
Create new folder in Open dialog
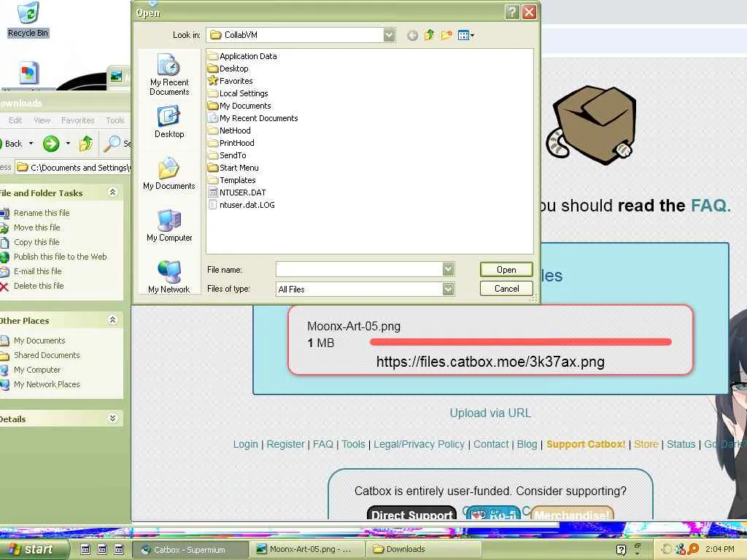coord(446,35)
